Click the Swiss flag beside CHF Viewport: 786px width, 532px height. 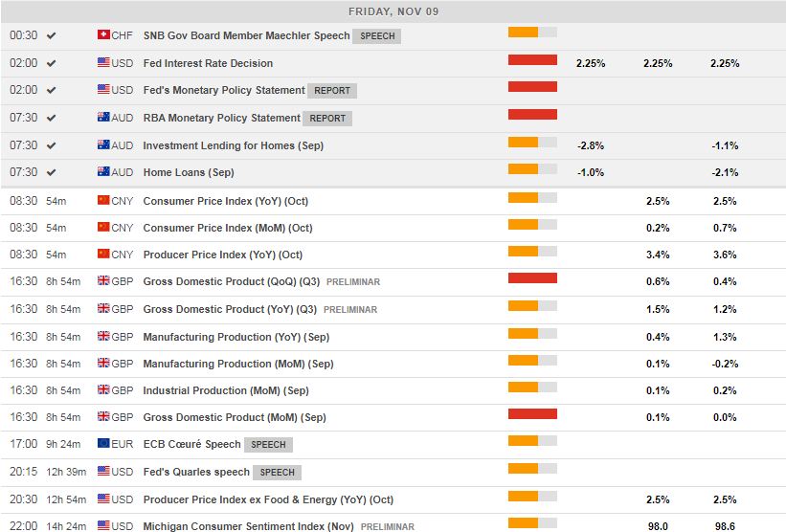coord(103,35)
